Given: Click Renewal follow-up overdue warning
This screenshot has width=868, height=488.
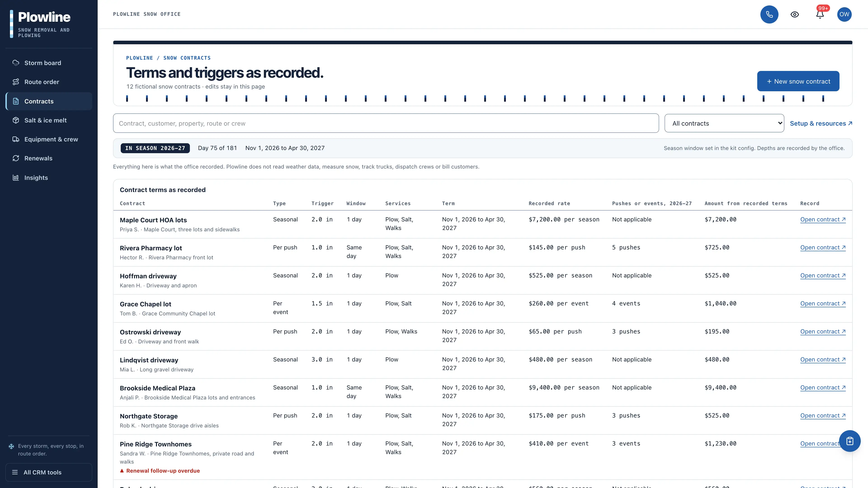Looking at the screenshot, I should 160,471.
